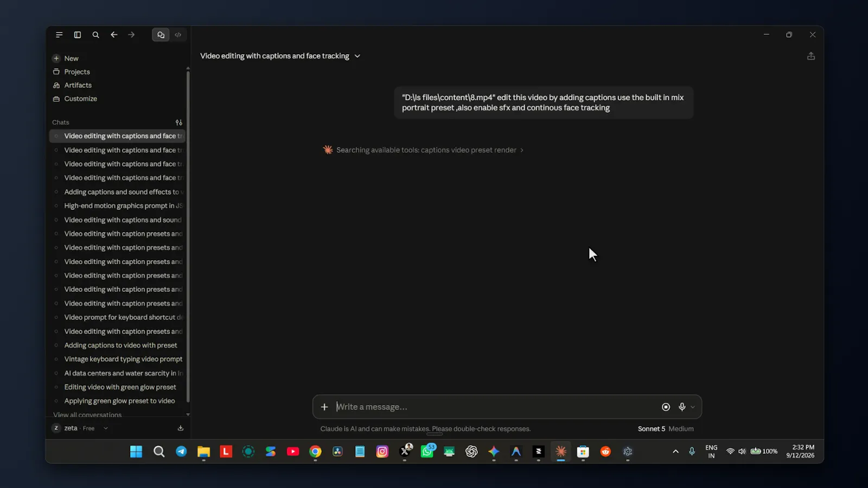This screenshot has width=868, height=488.
Task: Open Telegram from the taskbar
Action: 181,452
